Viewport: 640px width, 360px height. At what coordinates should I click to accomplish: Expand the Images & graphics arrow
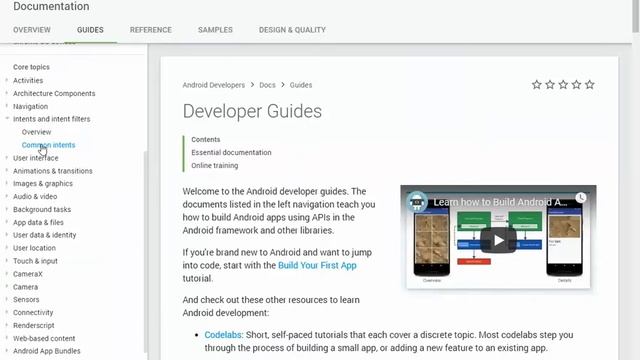click(x=7, y=183)
